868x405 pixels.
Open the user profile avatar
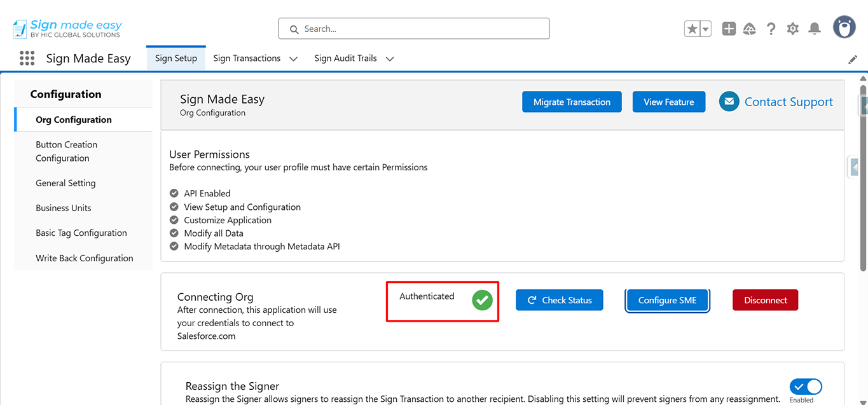844,27
